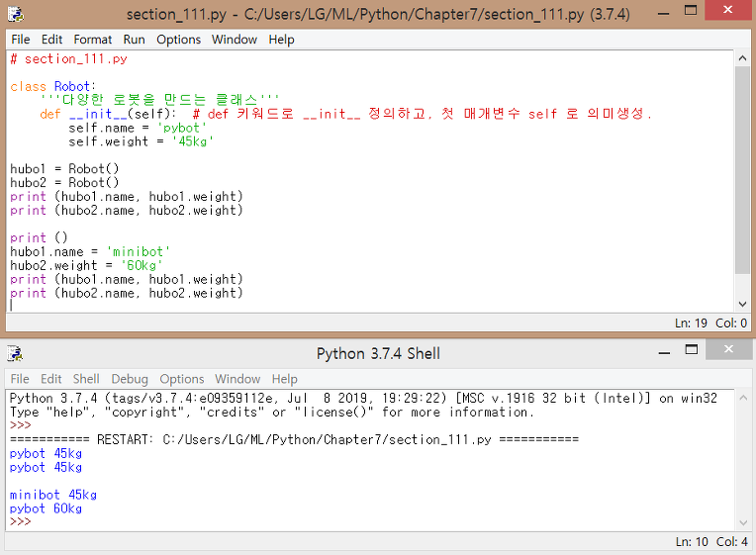Maximize the Python 3.7.4 Shell window
The image size is (756, 555).
pos(692,349)
